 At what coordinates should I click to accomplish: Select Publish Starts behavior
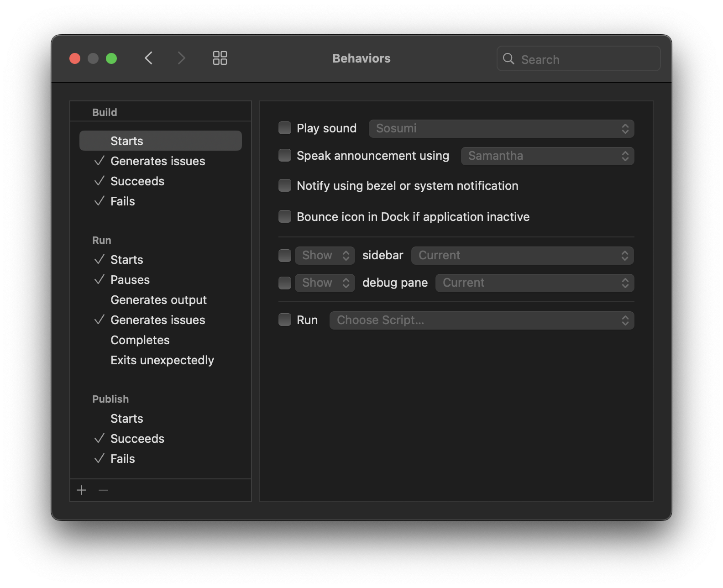coord(161,419)
